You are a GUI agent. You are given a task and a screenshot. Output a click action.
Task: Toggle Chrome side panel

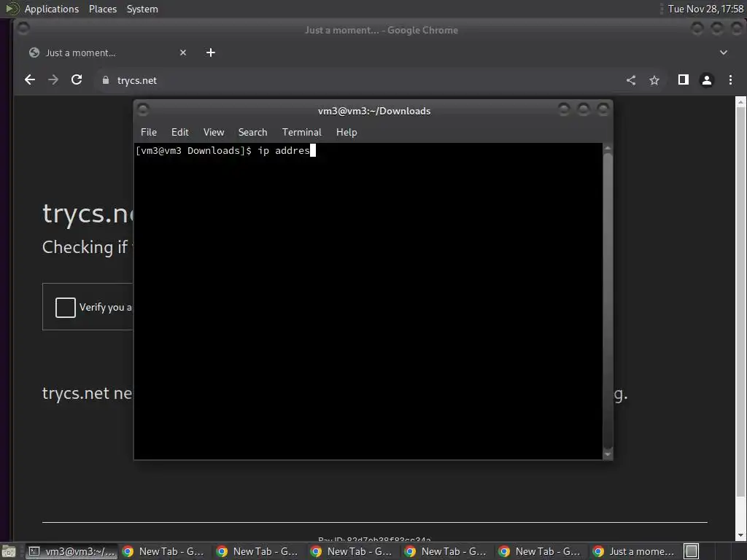[683, 80]
